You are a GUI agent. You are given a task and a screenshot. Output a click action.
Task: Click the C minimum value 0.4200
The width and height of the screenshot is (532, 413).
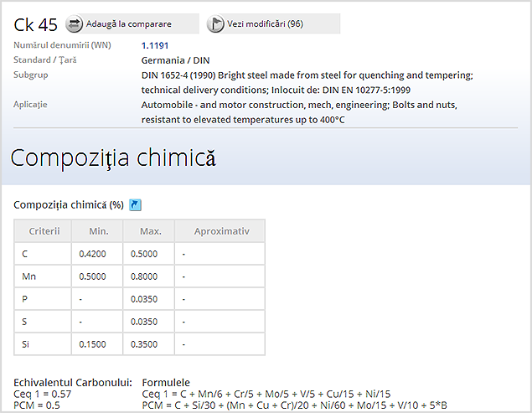tap(92, 254)
